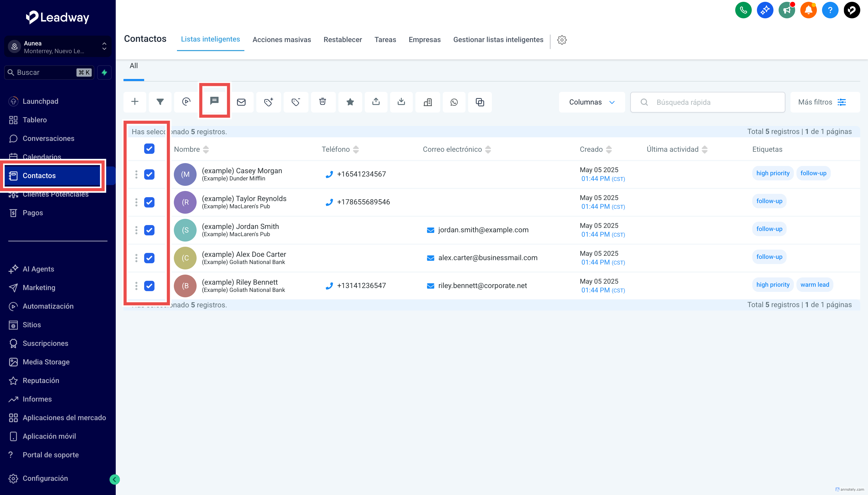The height and width of the screenshot is (495, 868).
Task: Click the send SMS toolbar icon
Action: point(214,101)
